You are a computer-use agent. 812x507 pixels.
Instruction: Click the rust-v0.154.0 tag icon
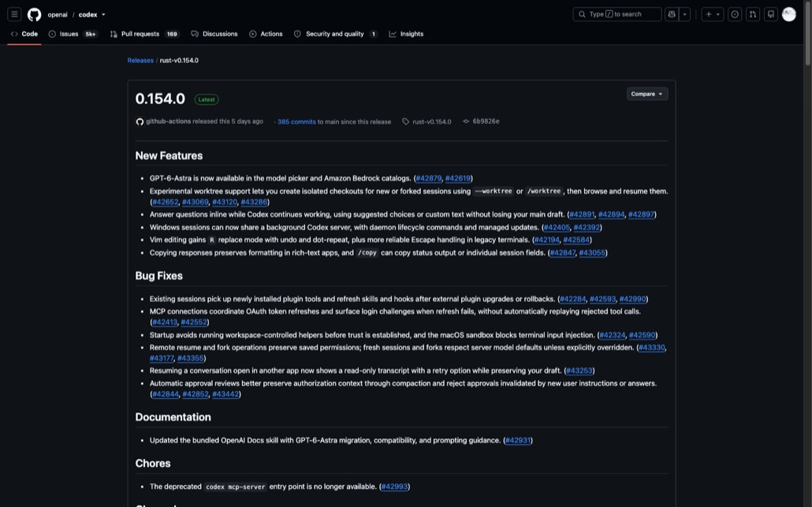click(x=405, y=121)
